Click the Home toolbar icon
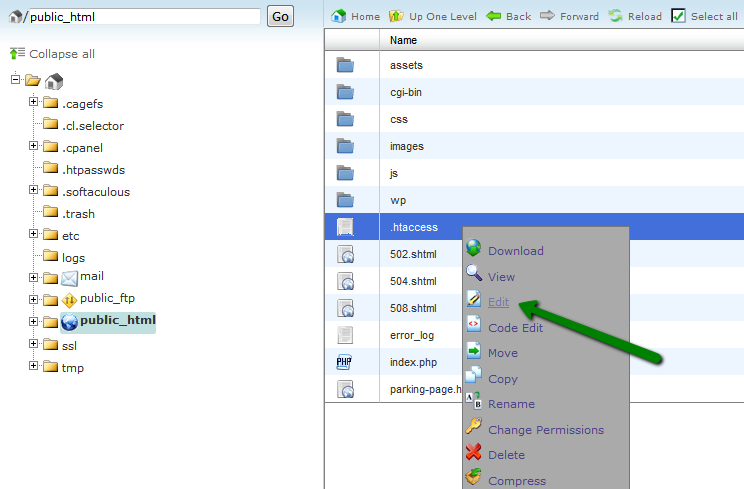 pyautogui.click(x=338, y=16)
